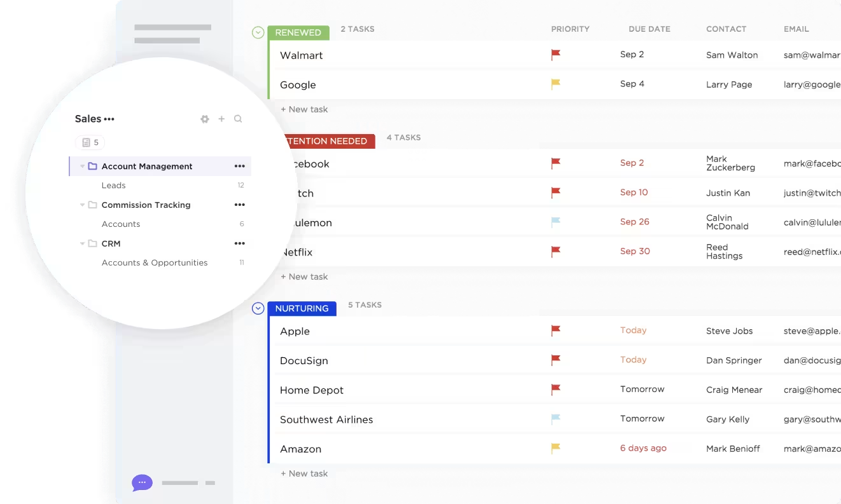This screenshot has height=504, width=841.
Task: Click the NURTURING status badge
Action: tap(302, 308)
